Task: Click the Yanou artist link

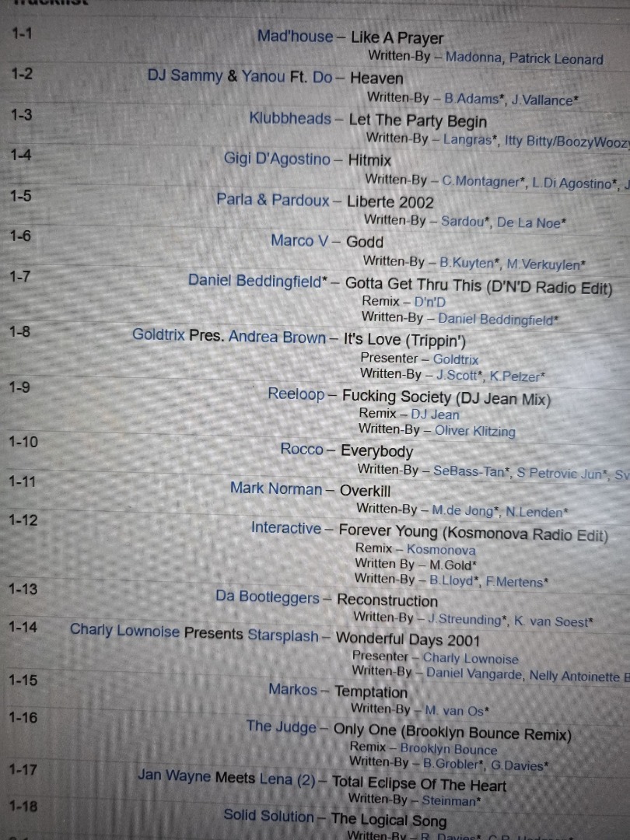Action: click(x=263, y=76)
